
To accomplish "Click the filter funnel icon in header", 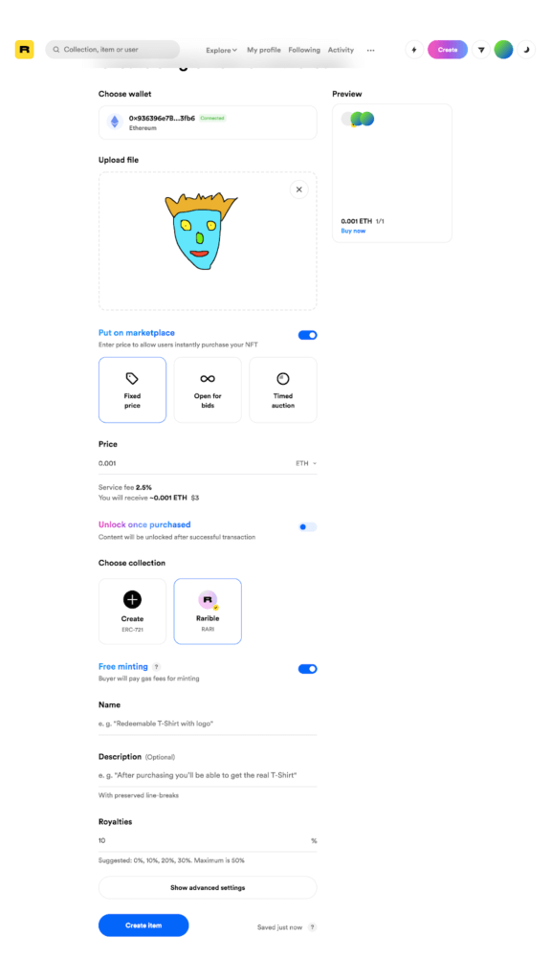I will (480, 50).
